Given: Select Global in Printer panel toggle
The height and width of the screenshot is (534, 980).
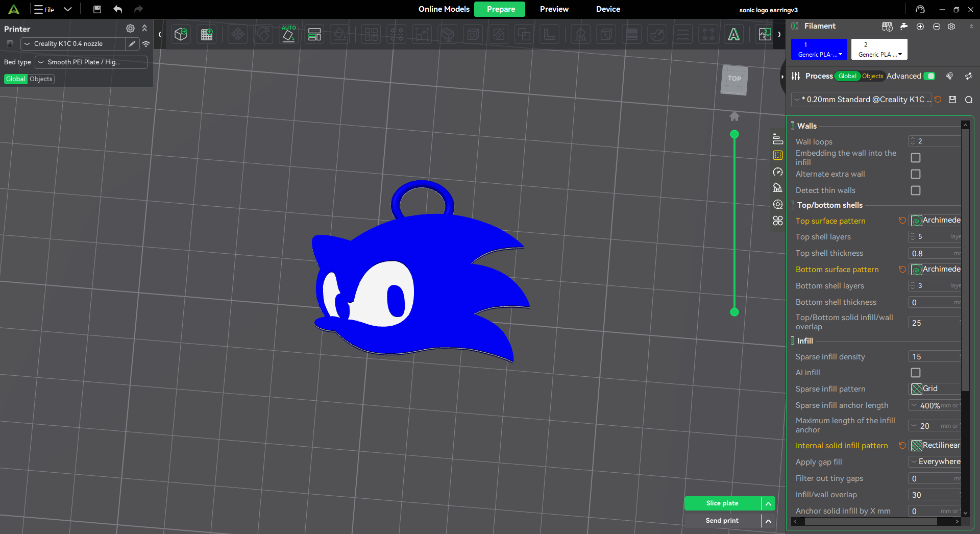Looking at the screenshot, I should [16, 79].
